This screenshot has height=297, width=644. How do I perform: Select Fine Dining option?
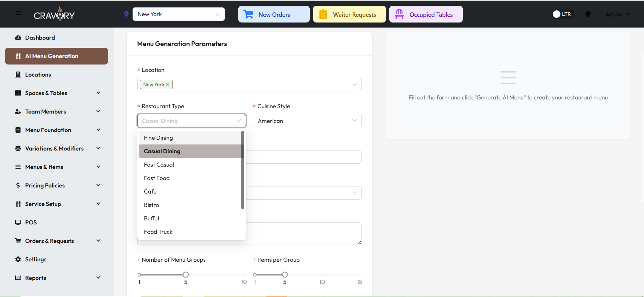tap(190, 138)
